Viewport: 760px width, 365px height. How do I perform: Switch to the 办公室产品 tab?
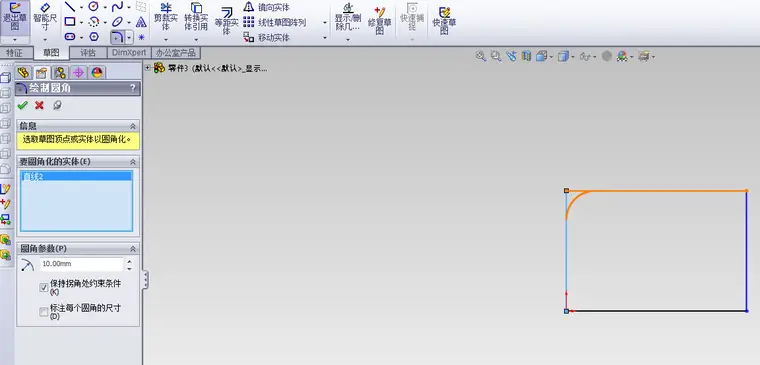coord(176,52)
